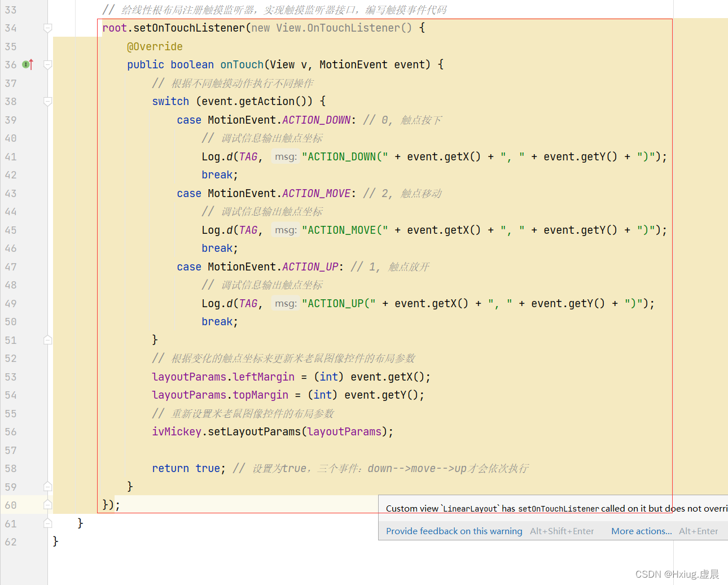Click the "ACTION_UP(" string on line 49

click(x=339, y=304)
